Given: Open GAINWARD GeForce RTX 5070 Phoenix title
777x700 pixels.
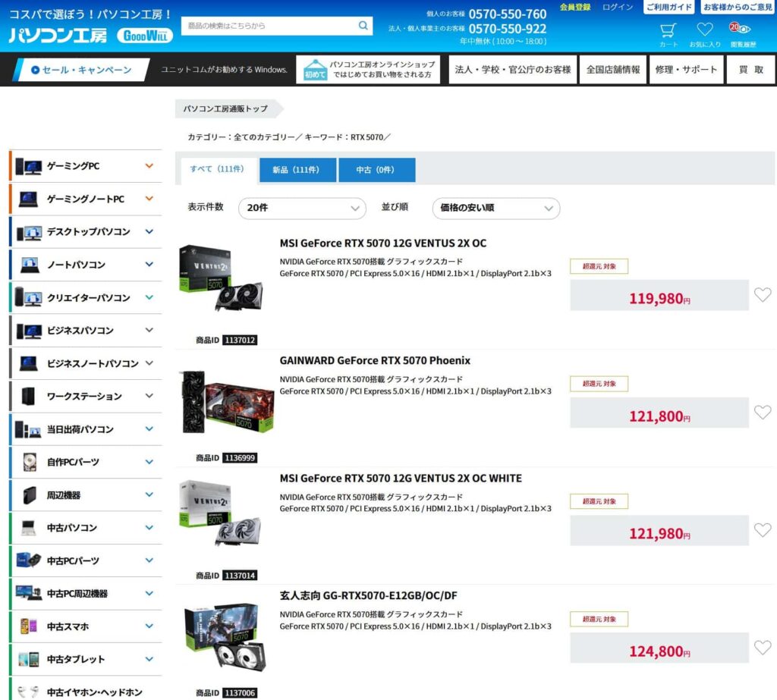Looking at the screenshot, I should (375, 361).
